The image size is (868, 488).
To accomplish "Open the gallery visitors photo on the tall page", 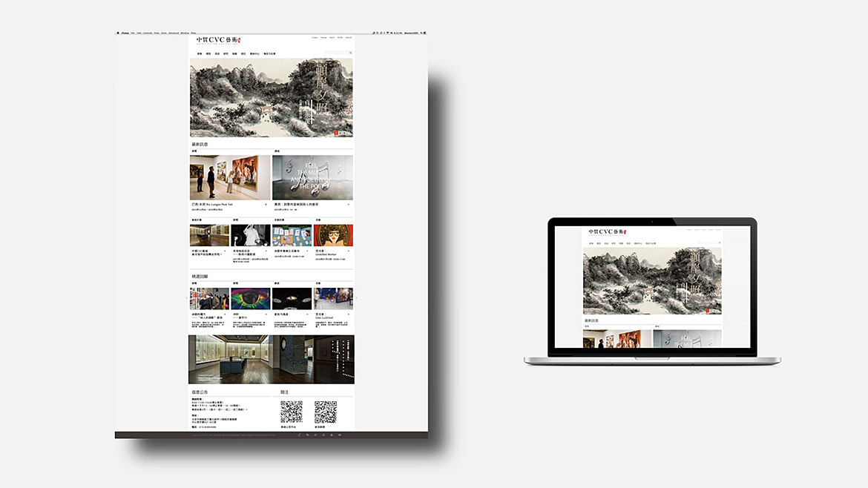I will [x=230, y=177].
